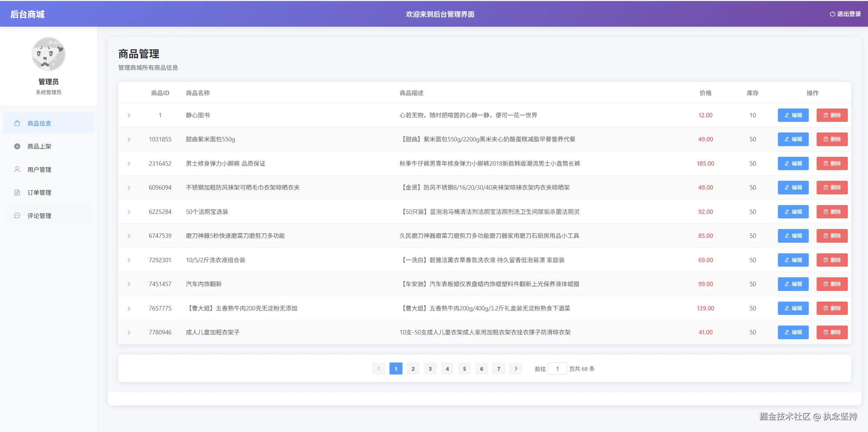This screenshot has width=868, height=432.
Task: Click 删除 for 50个洁厕宝选装
Action: (x=832, y=212)
